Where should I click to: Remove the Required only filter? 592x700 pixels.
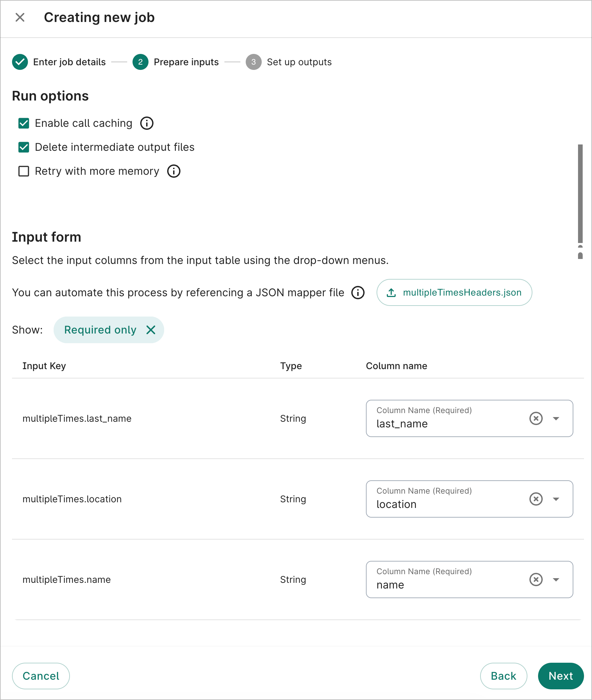pos(151,330)
